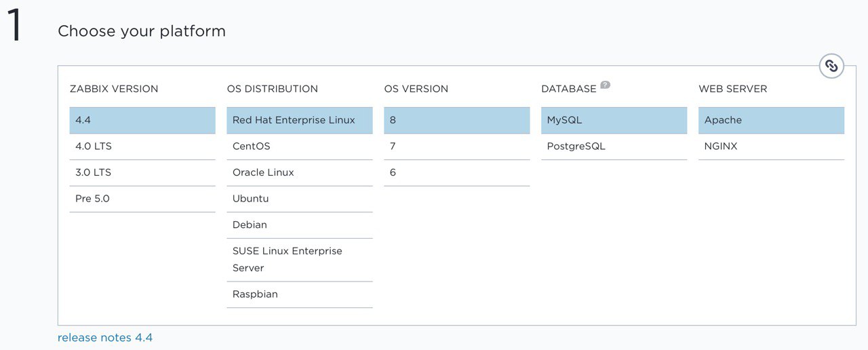The width and height of the screenshot is (868, 350).
Task: Open the Database help question mark
Action: pyautogui.click(x=606, y=85)
